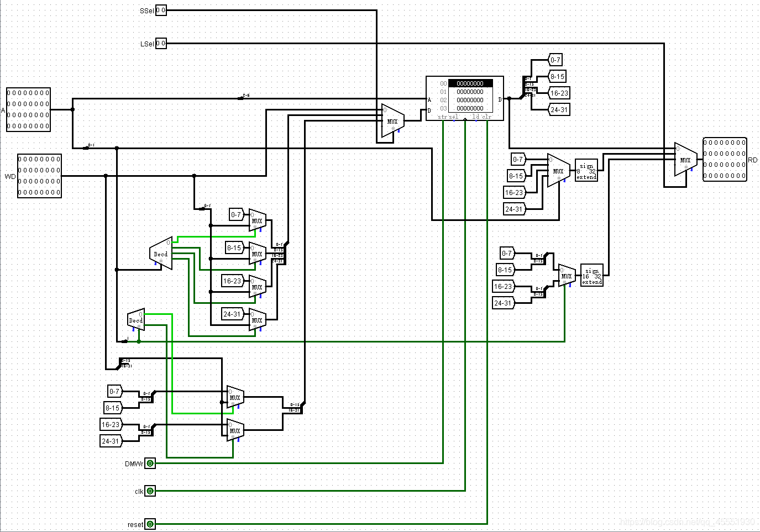Click the 24-31 tunnel at RAM output splitter
This screenshot has height=532, width=760.
point(559,109)
